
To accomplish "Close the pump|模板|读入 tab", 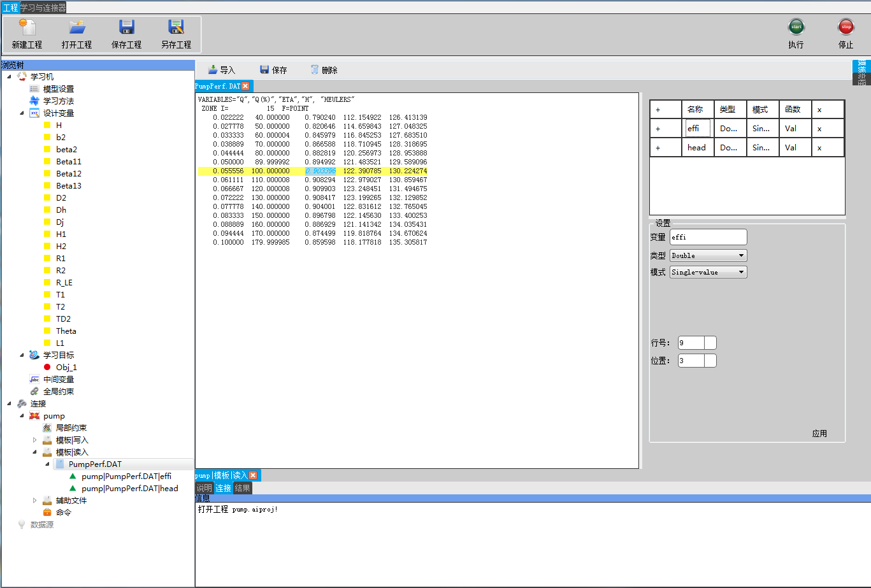I will coord(253,475).
